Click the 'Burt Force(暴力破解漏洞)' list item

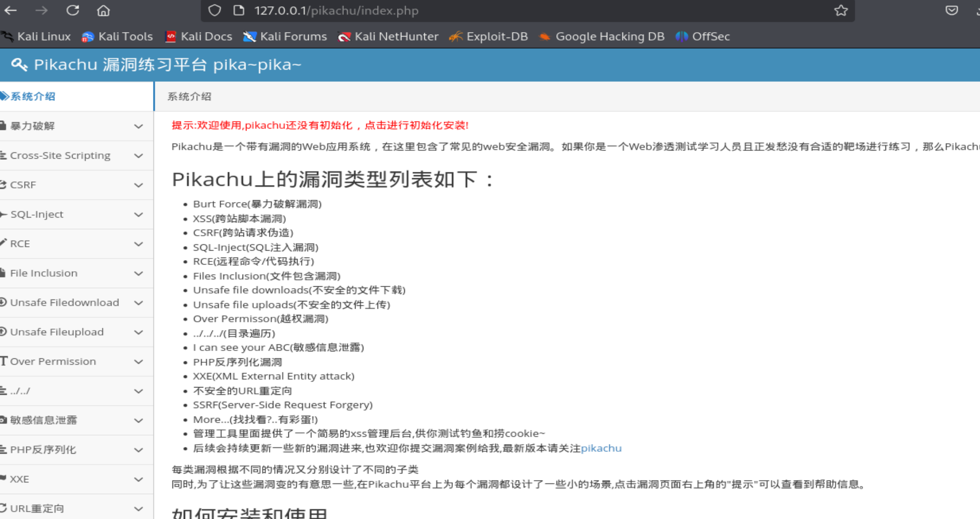[x=257, y=204]
